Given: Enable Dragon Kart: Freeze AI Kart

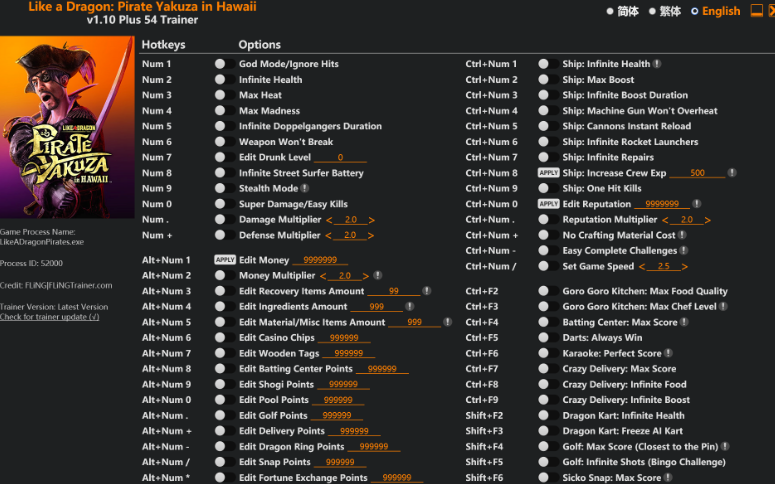Looking at the screenshot, I should (548, 431).
